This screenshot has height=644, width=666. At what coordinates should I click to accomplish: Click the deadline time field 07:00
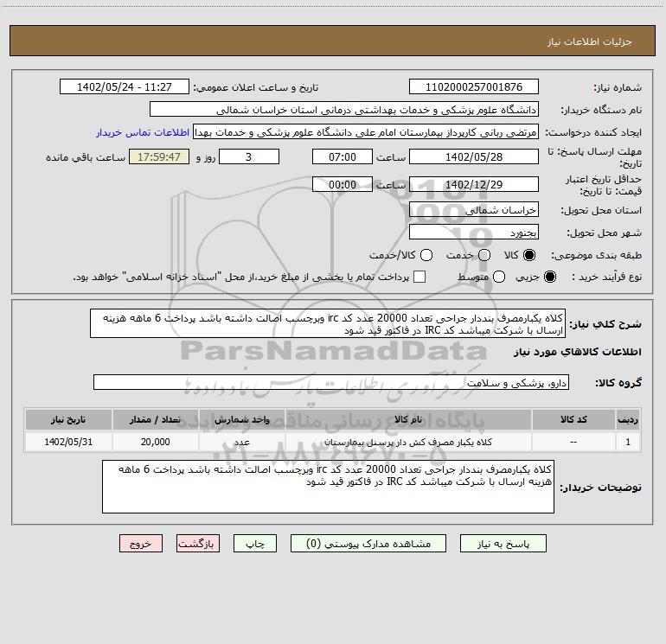coord(343,156)
